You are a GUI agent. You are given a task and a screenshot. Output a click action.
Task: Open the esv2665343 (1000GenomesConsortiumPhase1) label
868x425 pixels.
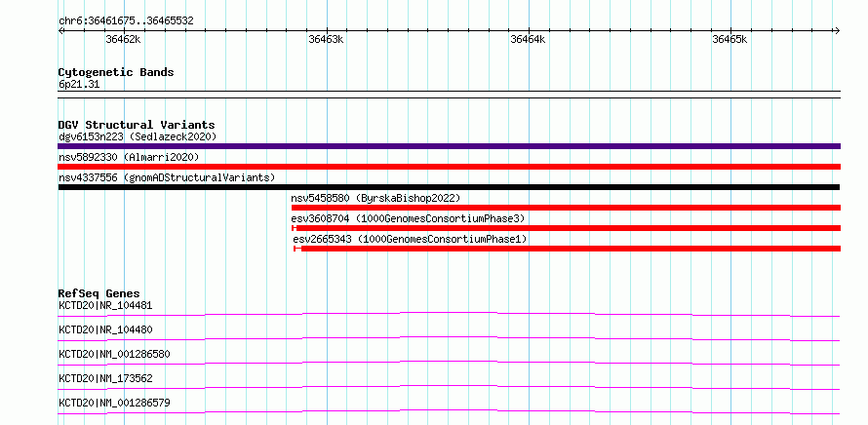click(410, 239)
